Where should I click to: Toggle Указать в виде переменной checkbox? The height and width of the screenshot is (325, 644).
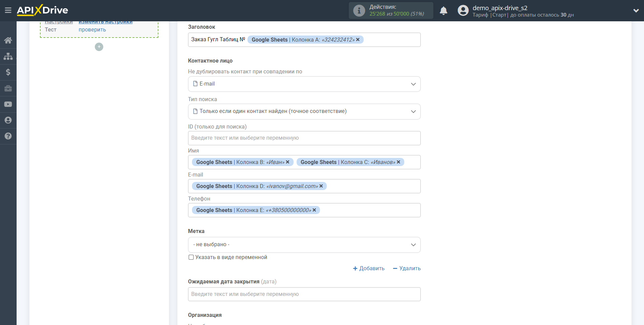pyautogui.click(x=191, y=257)
